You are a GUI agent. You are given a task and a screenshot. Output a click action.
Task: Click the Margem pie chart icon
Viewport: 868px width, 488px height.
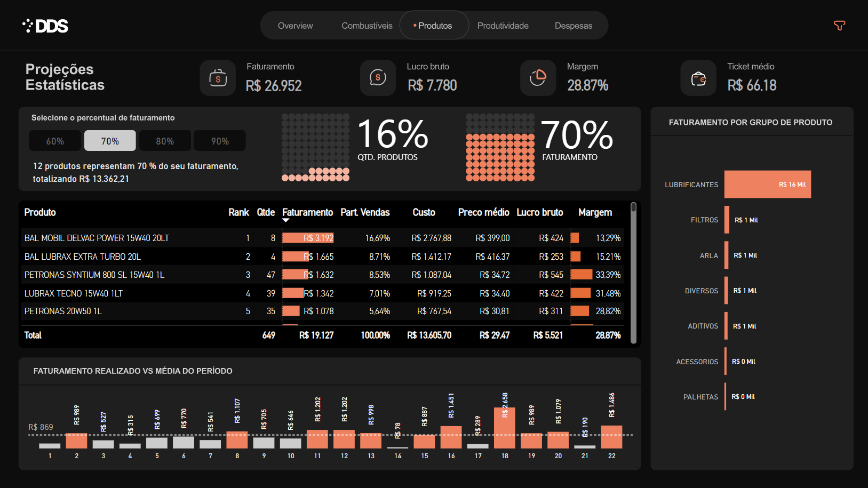point(538,78)
